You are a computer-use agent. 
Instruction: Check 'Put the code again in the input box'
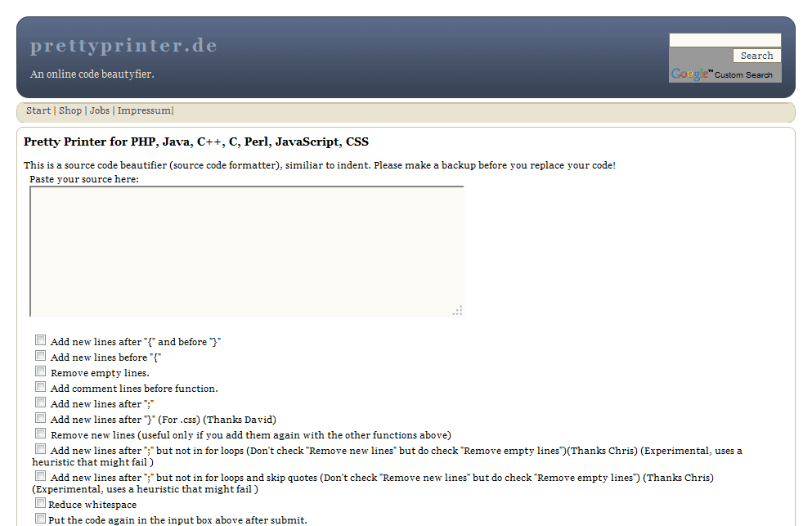pyautogui.click(x=40, y=518)
